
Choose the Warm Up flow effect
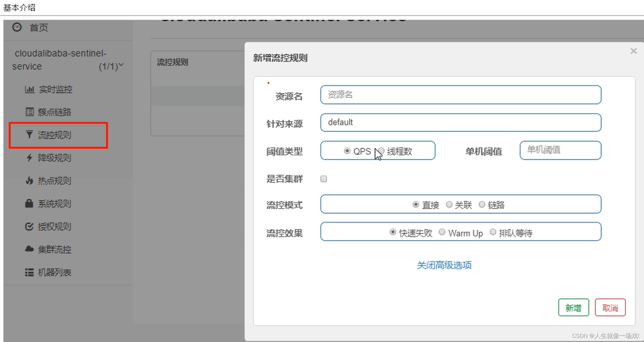point(442,232)
